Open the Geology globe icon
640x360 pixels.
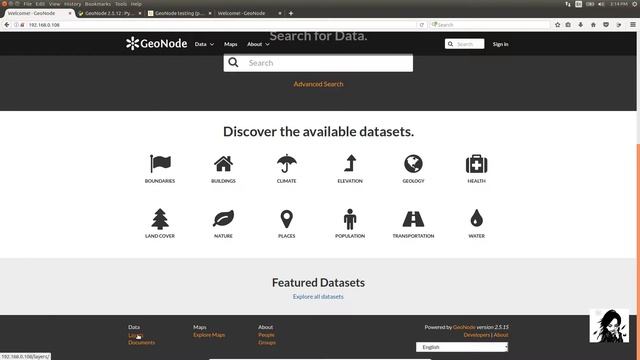(x=413, y=164)
